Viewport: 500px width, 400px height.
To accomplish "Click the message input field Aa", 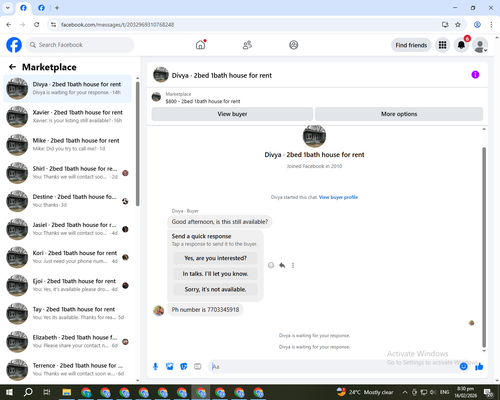I will [333, 367].
